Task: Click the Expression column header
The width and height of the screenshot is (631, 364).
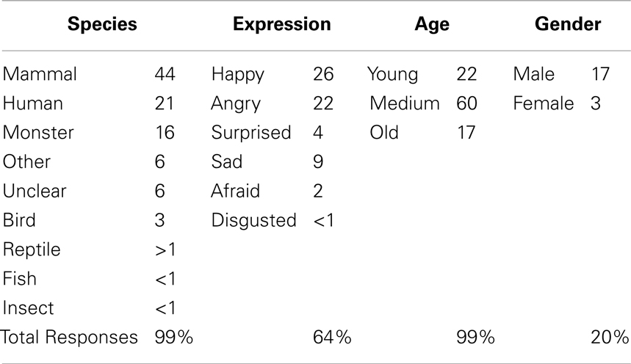Action: point(281,24)
